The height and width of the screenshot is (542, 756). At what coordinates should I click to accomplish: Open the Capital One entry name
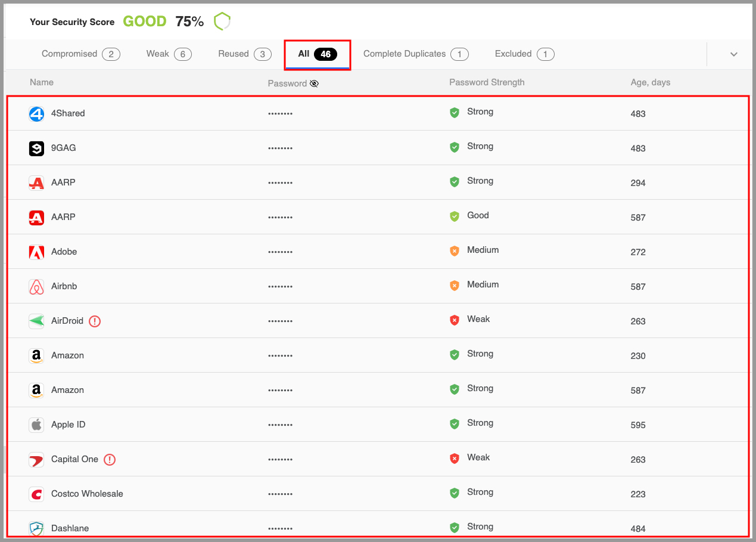(75, 459)
